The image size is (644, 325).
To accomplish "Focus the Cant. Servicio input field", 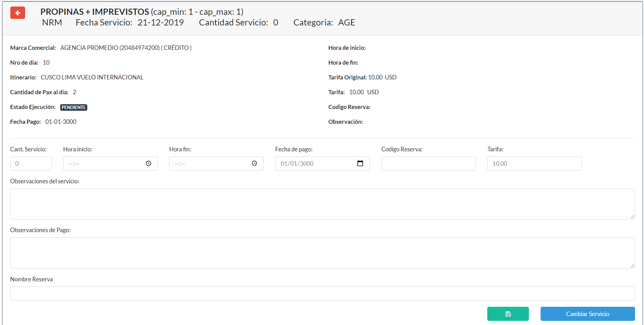I will click(31, 164).
